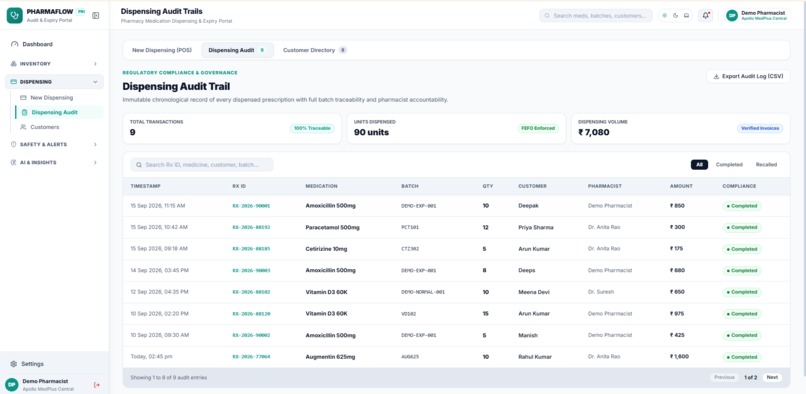This screenshot has width=806, height=394.
Task: Click Export Audit Log (CSV) button
Action: click(x=748, y=76)
